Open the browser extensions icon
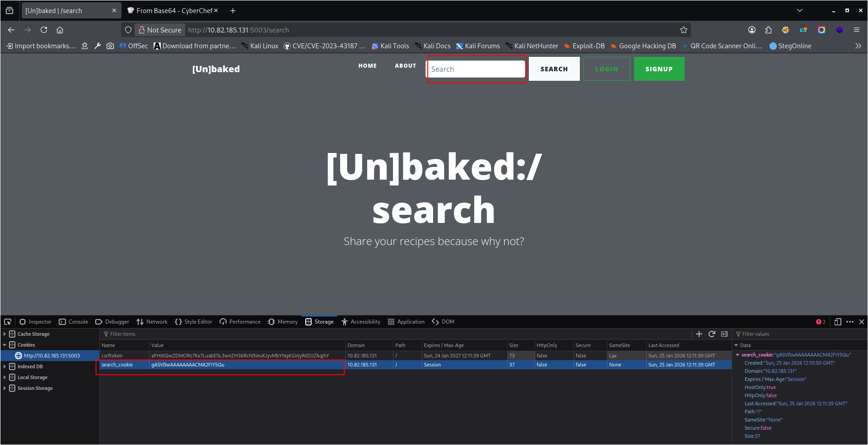The width and height of the screenshot is (868, 445). (768, 30)
